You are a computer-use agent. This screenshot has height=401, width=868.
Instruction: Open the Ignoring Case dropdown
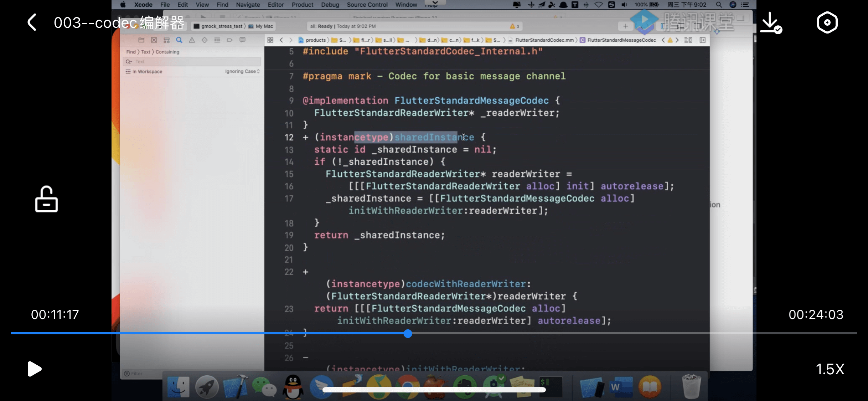[x=242, y=71]
